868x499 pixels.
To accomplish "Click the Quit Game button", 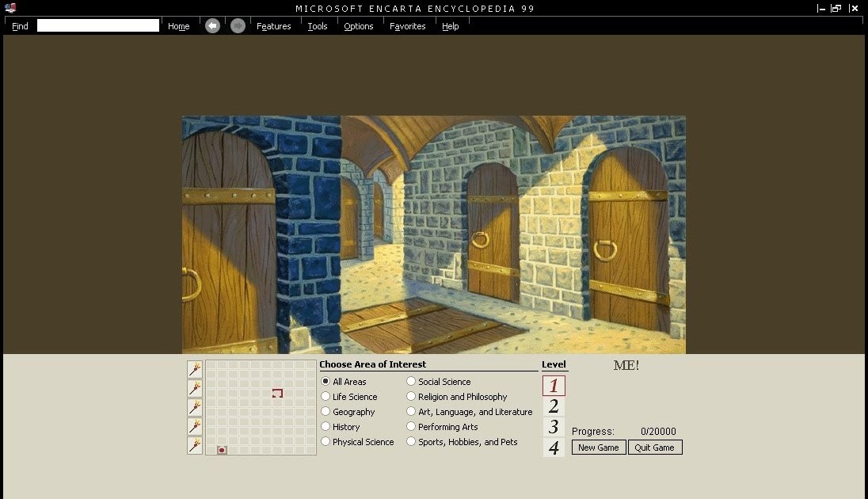I will click(655, 448).
